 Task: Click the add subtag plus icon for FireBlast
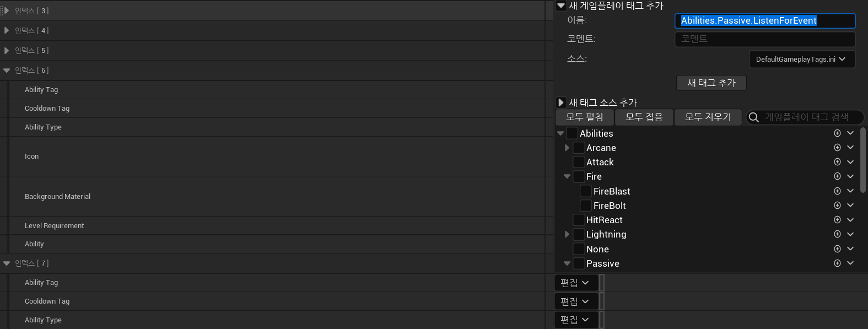837,191
